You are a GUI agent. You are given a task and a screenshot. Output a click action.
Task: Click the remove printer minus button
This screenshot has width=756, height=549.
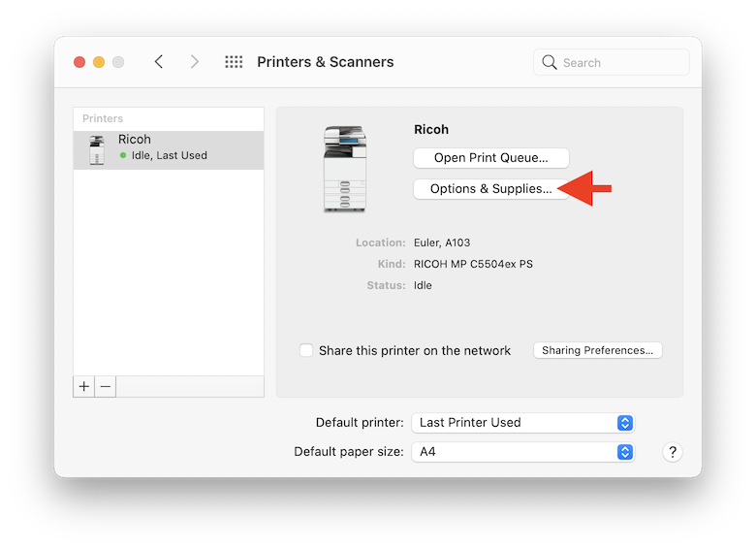click(106, 386)
